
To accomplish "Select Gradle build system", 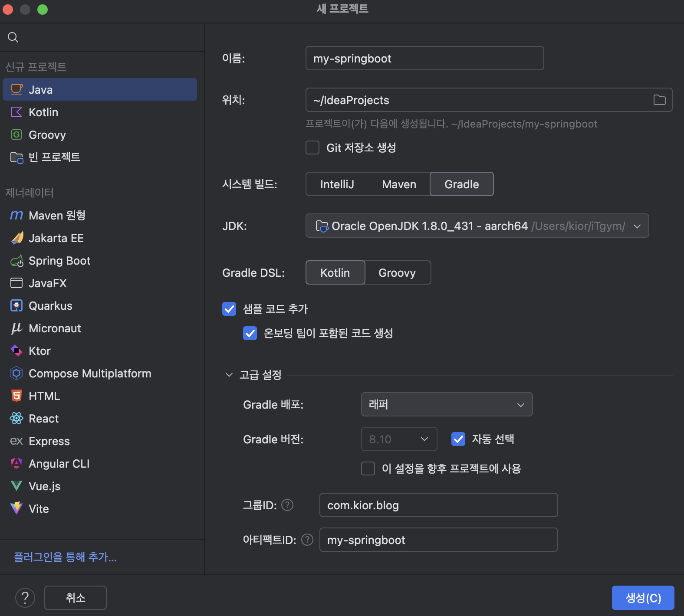I will point(462,184).
